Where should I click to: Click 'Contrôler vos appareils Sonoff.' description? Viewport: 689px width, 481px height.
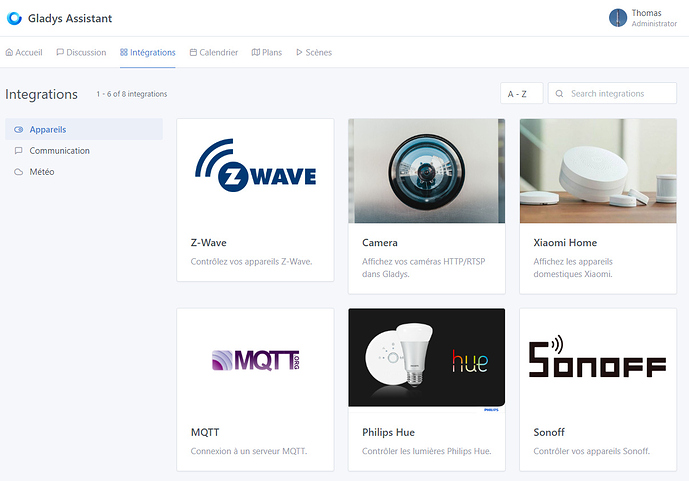click(591, 451)
